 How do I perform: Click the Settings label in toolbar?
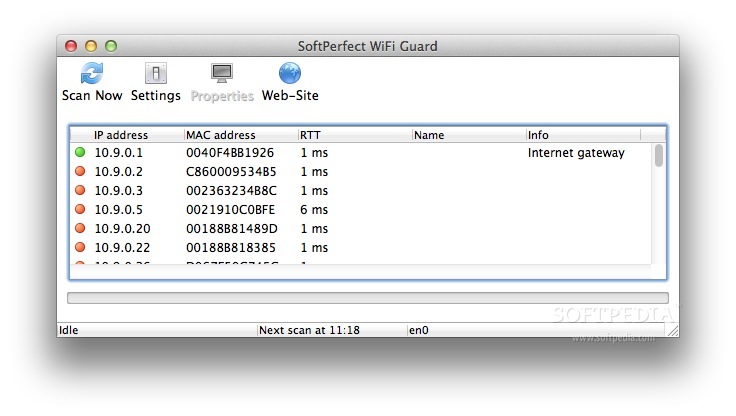(156, 95)
